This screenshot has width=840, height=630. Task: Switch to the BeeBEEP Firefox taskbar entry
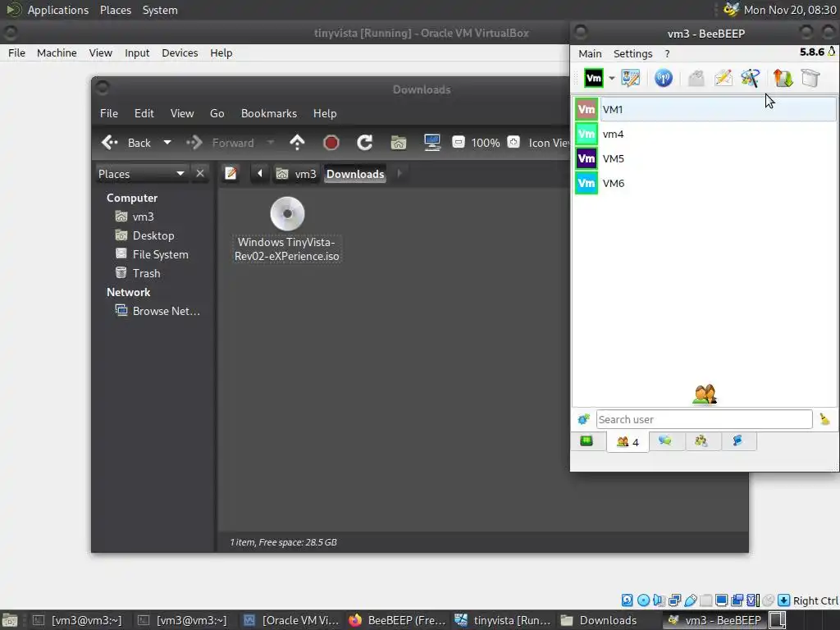point(397,620)
